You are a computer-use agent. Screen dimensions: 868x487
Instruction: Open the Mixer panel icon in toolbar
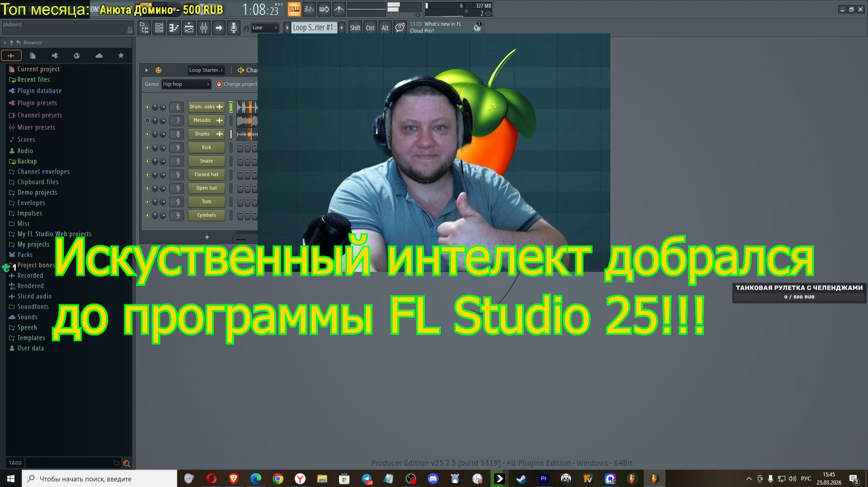[204, 28]
